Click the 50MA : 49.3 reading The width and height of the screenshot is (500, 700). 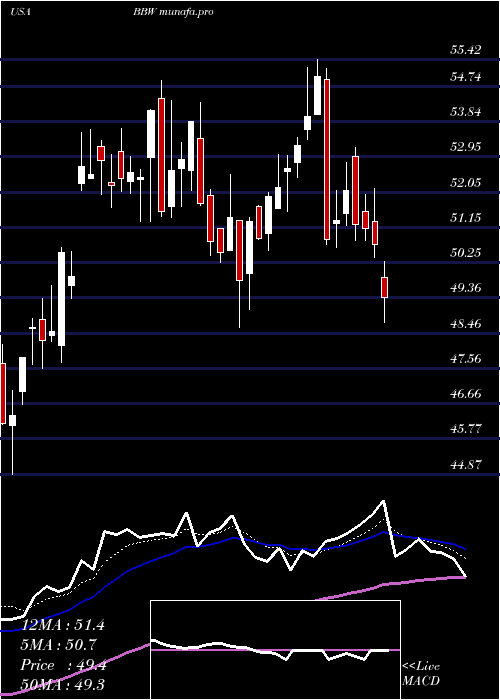pyautogui.click(x=62, y=685)
